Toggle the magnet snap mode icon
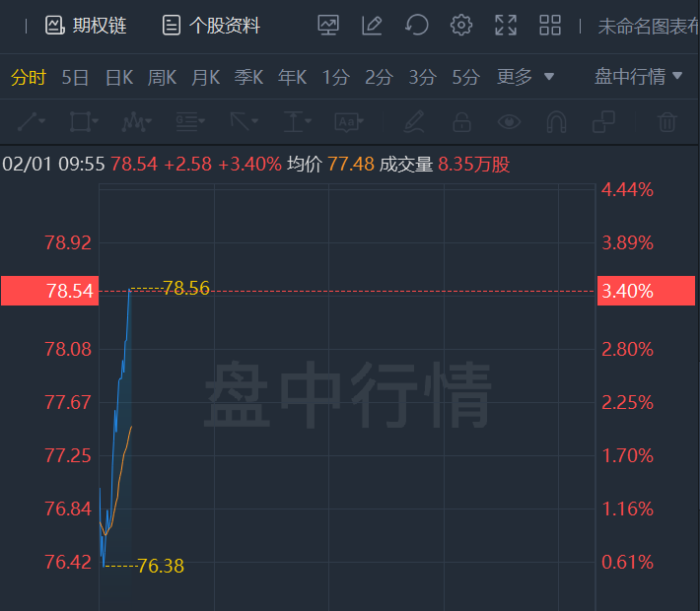The width and height of the screenshot is (700, 611). (556, 122)
